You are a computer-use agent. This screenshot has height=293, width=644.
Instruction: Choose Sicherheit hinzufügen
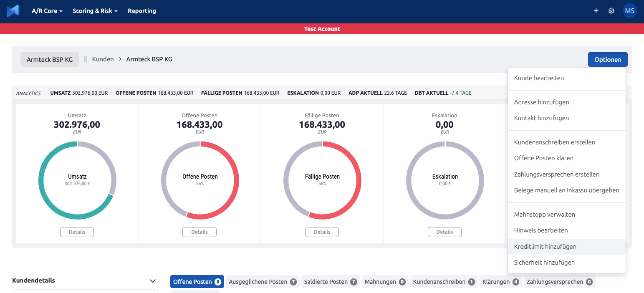coord(567,263)
